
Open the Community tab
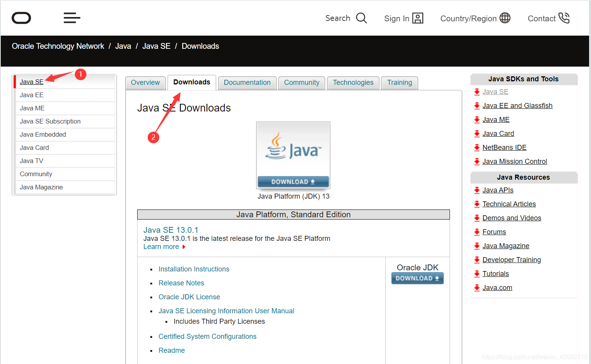[x=302, y=82]
